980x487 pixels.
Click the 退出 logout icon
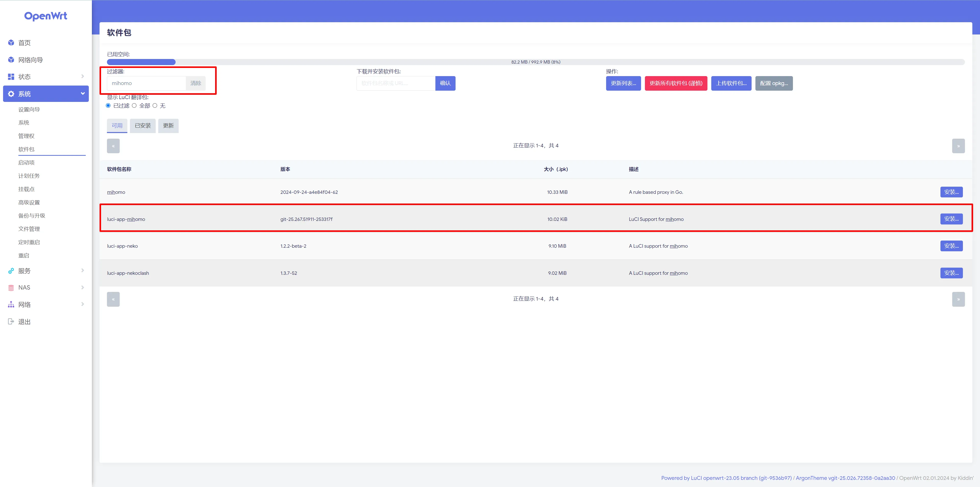coord(11,321)
